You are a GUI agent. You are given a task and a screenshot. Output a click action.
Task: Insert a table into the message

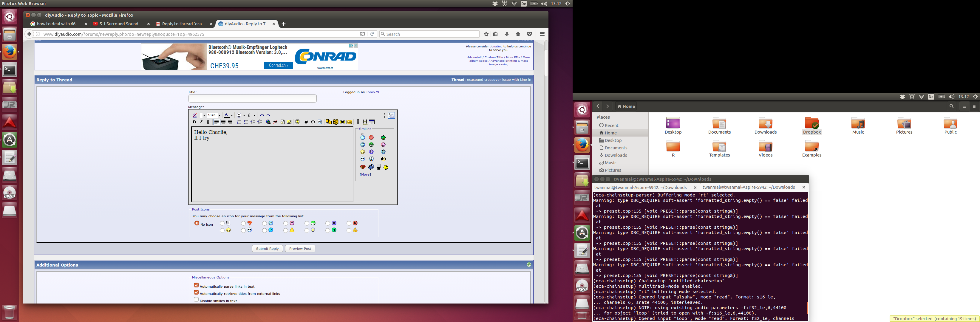(372, 122)
